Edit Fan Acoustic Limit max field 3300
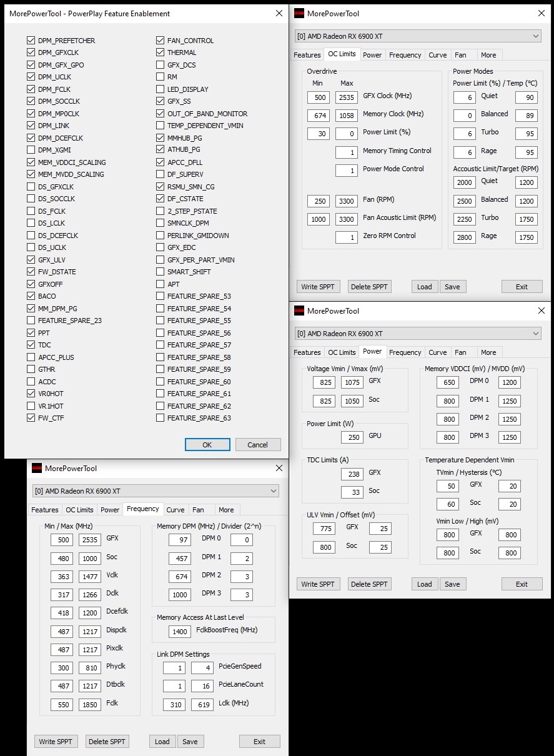554x756 pixels. point(347,219)
